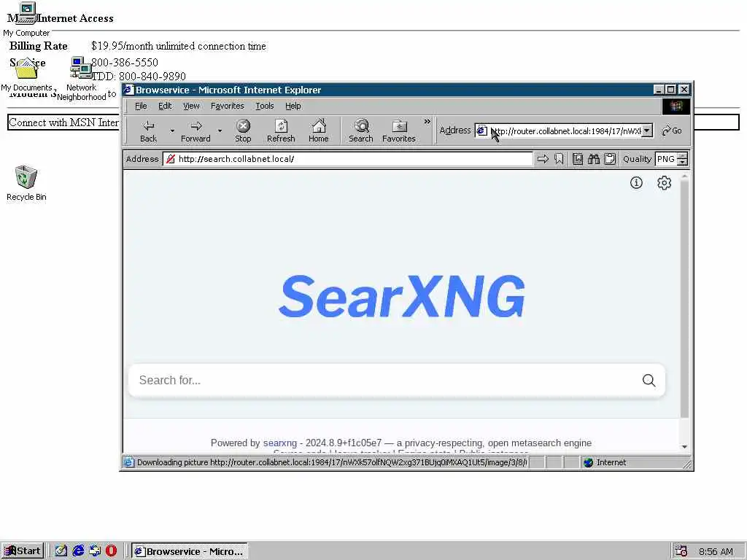
Task: Click the Browservice clipboard icon
Action: [610, 159]
